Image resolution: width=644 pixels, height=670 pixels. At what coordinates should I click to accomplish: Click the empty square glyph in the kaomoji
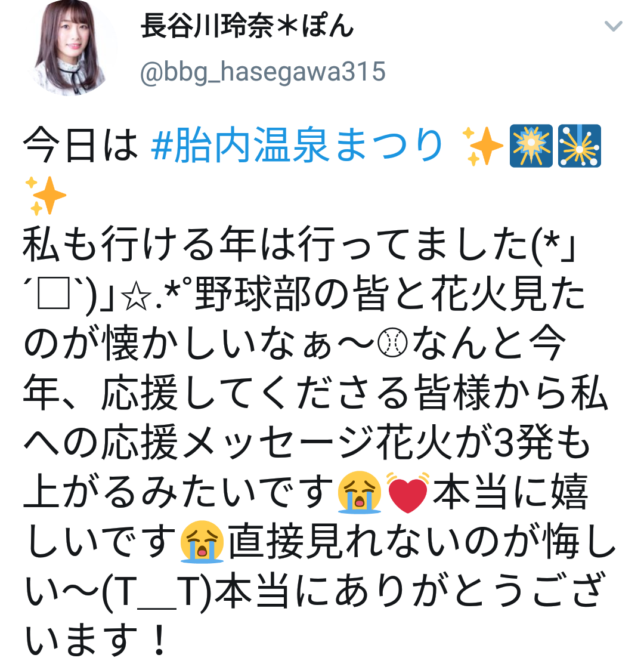[54, 294]
